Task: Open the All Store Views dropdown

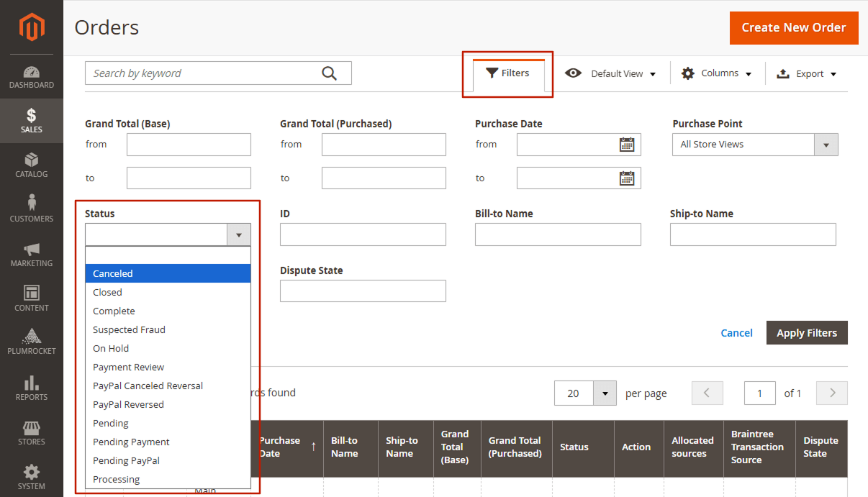Action: pyautogui.click(x=826, y=144)
